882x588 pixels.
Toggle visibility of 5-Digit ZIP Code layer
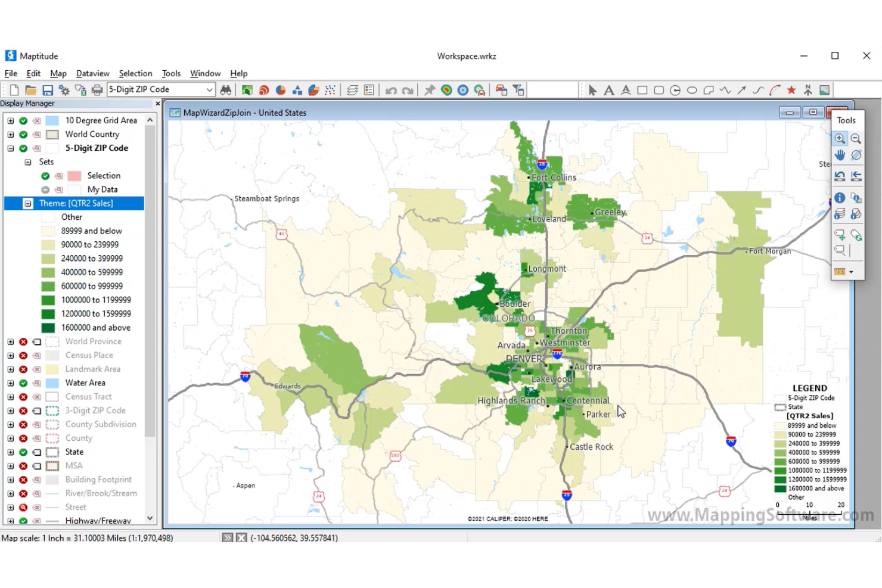click(x=23, y=148)
